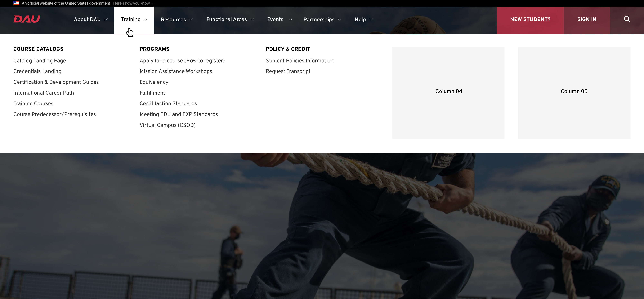Go to Credentials Landing
This screenshot has width=644, height=299.
pyautogui.click(x=37, y=71)
